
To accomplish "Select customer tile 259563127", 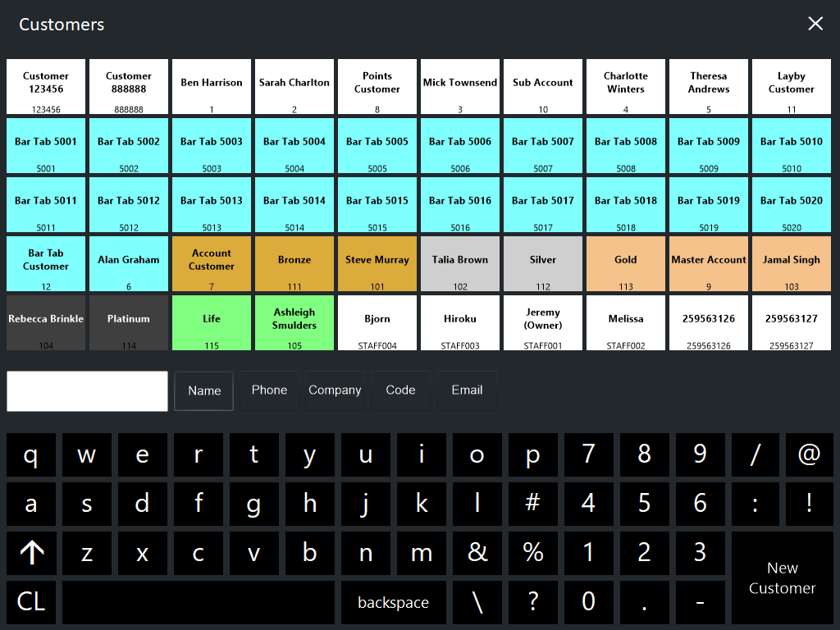I will (792, 322).
